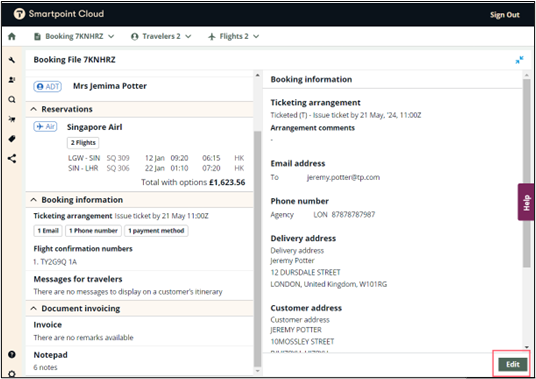Open the share icon in sidebar

[12, 159]
